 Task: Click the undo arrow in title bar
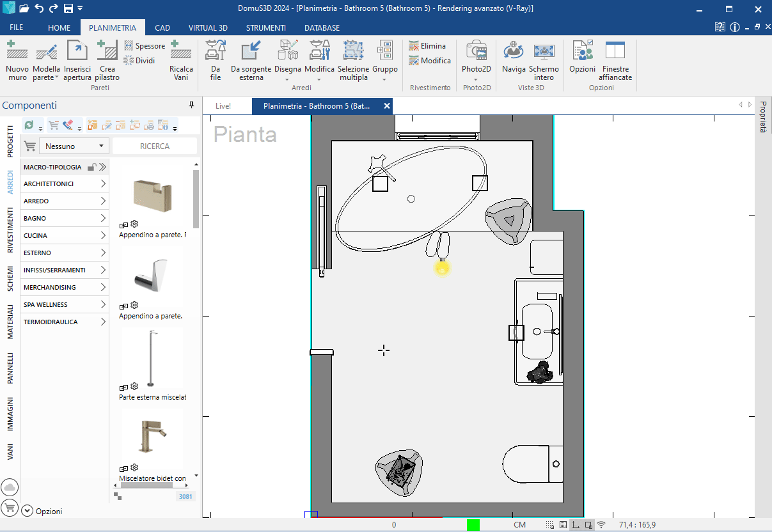(39, 8)
